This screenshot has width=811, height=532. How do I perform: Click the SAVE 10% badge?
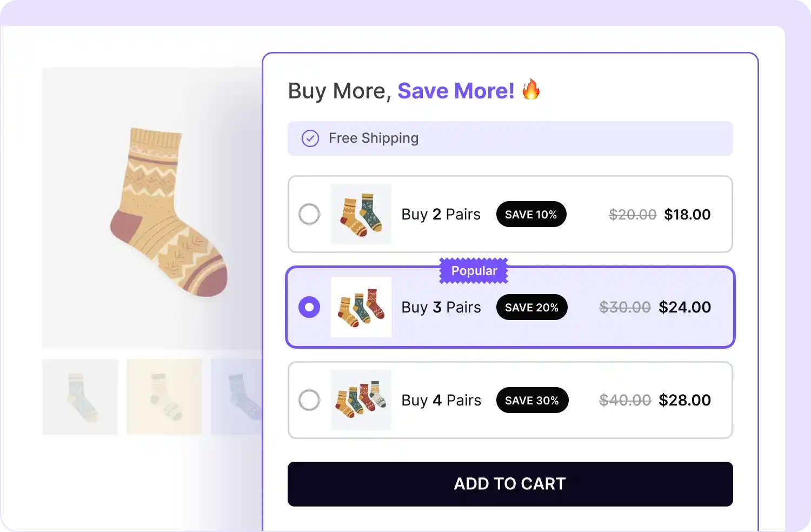pyautogui.click(x=531, y=214)
